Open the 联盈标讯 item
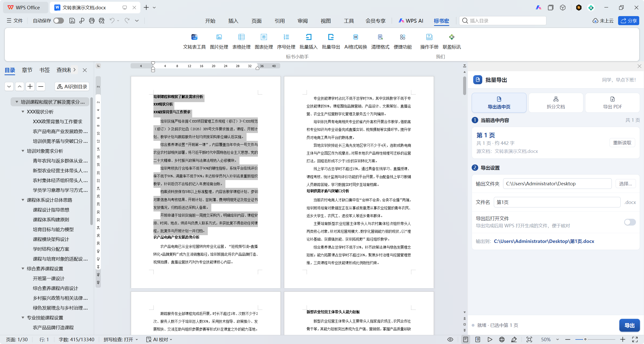Screen dimensions: 644x344 (452, 41)
